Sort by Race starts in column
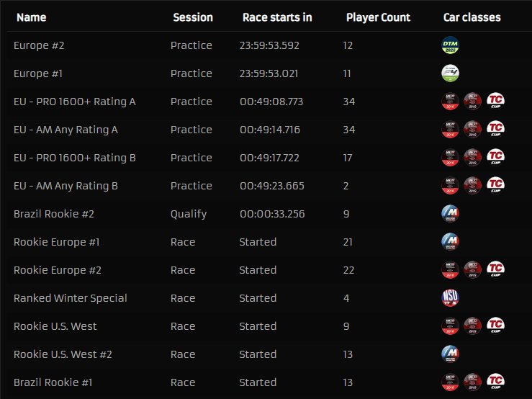 [277, 17]
